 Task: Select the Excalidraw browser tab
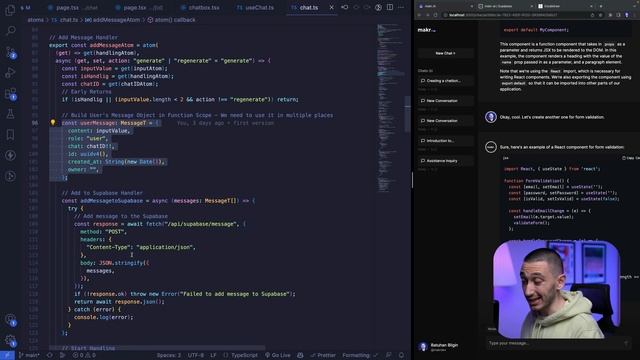pos(565,6)
